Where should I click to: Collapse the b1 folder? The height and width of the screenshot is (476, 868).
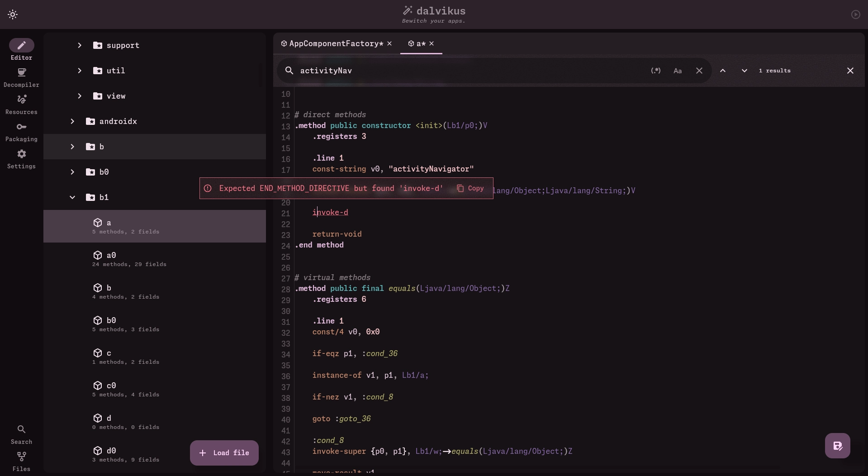[x=72, y=197]
